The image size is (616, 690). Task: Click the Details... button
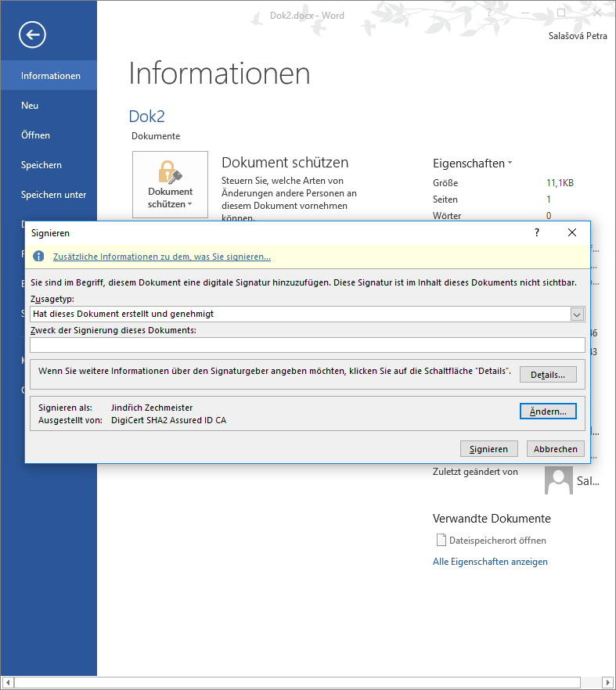pyautogui.click(x=548, y=375)
